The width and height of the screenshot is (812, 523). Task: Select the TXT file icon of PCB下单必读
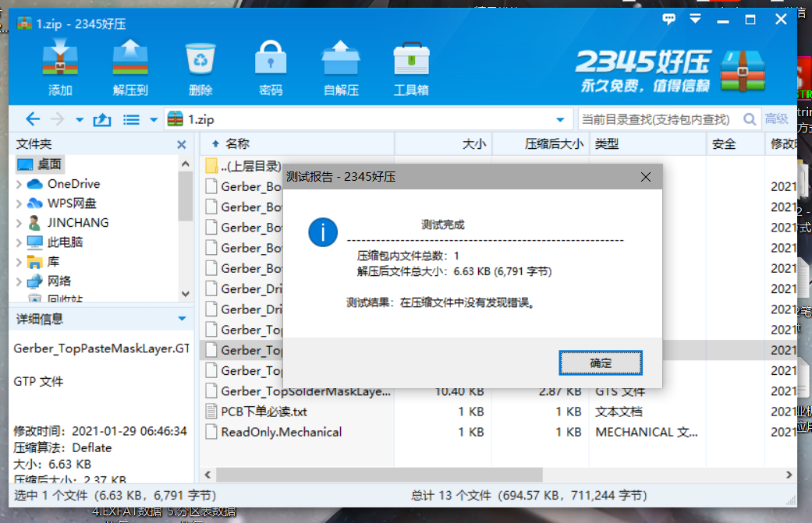211,412
